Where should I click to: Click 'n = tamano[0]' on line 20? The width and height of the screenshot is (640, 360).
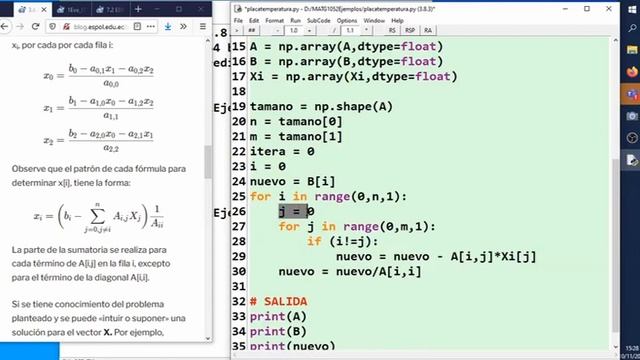click(296, 121)
